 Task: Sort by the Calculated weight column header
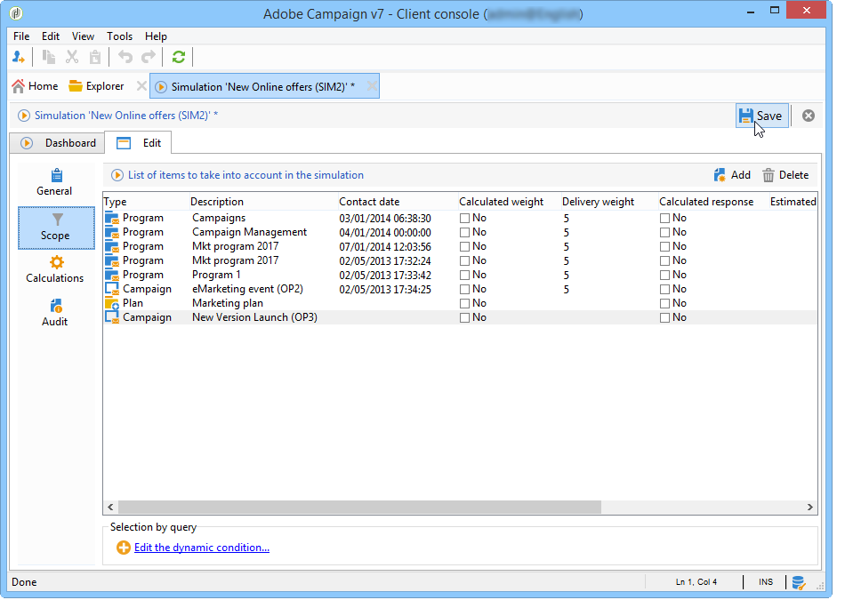tap(510, 202)
